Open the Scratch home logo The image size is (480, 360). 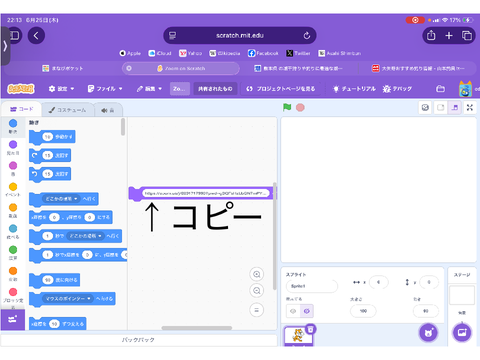coord(21,89)
